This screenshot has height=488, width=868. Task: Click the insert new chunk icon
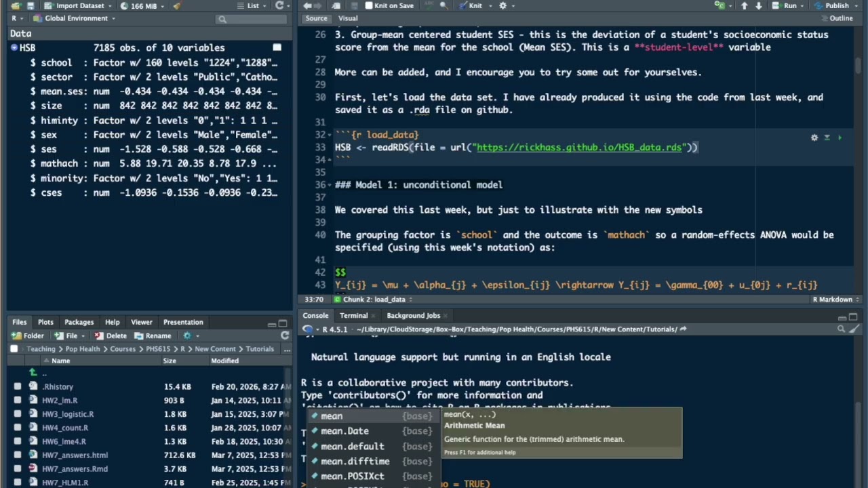pos(720,5)
